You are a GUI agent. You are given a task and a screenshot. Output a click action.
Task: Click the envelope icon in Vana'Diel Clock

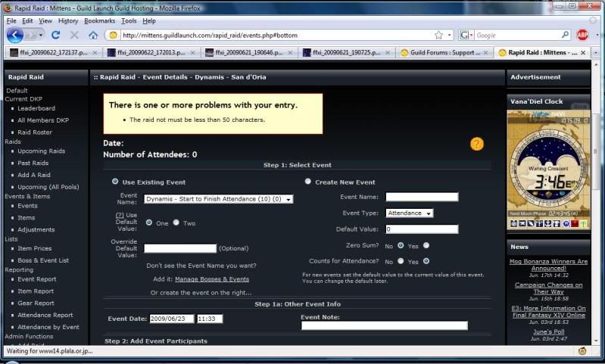(x=522, y=224)
